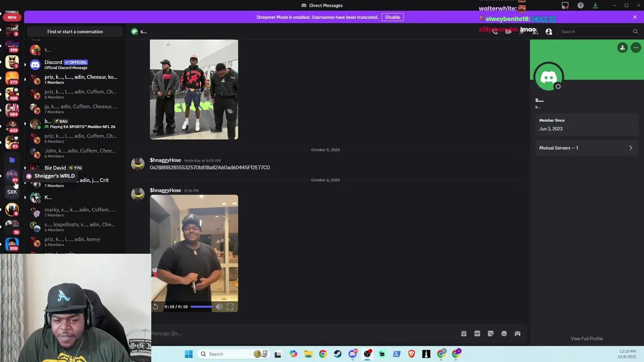Open the sticker picker

click(x=491, y=333)
